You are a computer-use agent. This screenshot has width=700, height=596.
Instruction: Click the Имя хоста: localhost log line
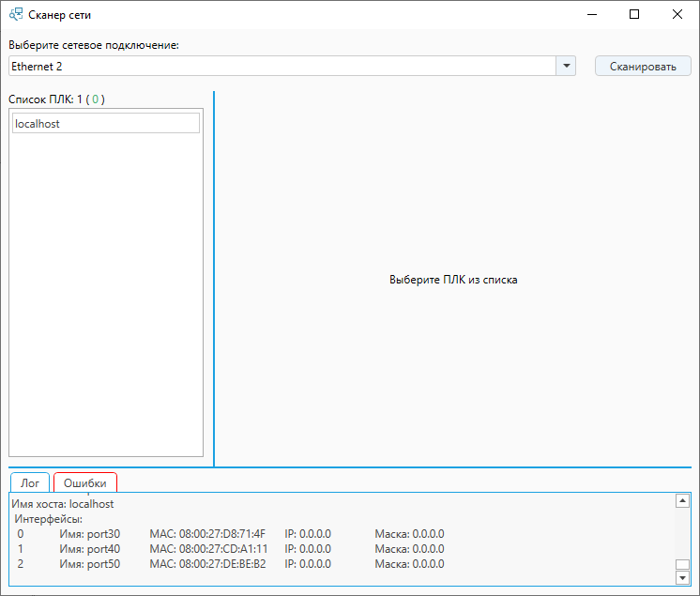point(63,504)
